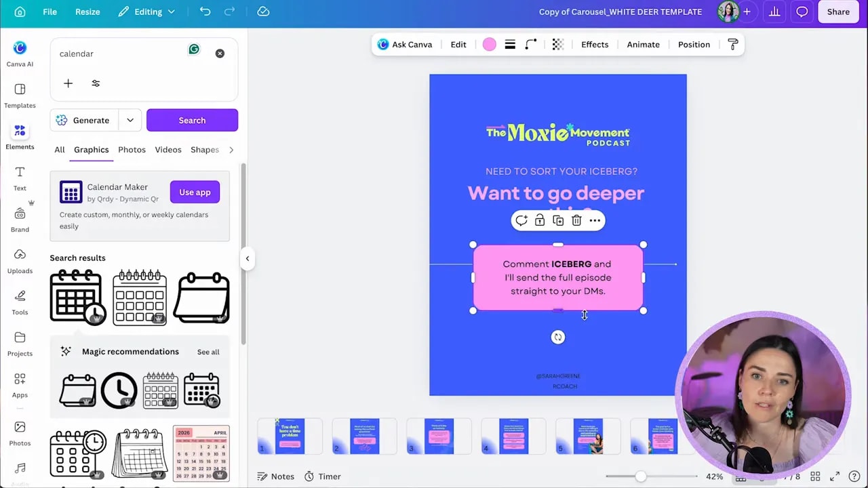Switch to the Videos tab
868x488 pixels.
click(x=167, y=150)
